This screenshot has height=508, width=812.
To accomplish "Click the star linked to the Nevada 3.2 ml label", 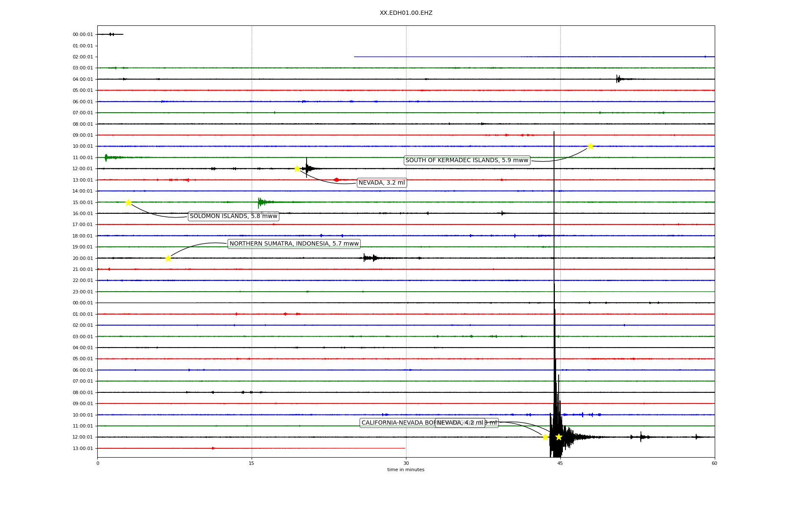I will 297,168.
